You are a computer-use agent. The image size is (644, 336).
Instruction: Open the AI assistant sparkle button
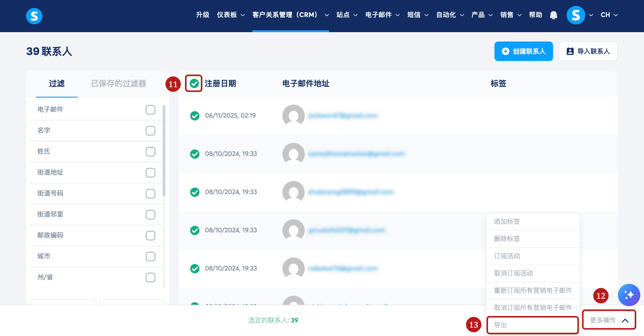coord(629,295)
